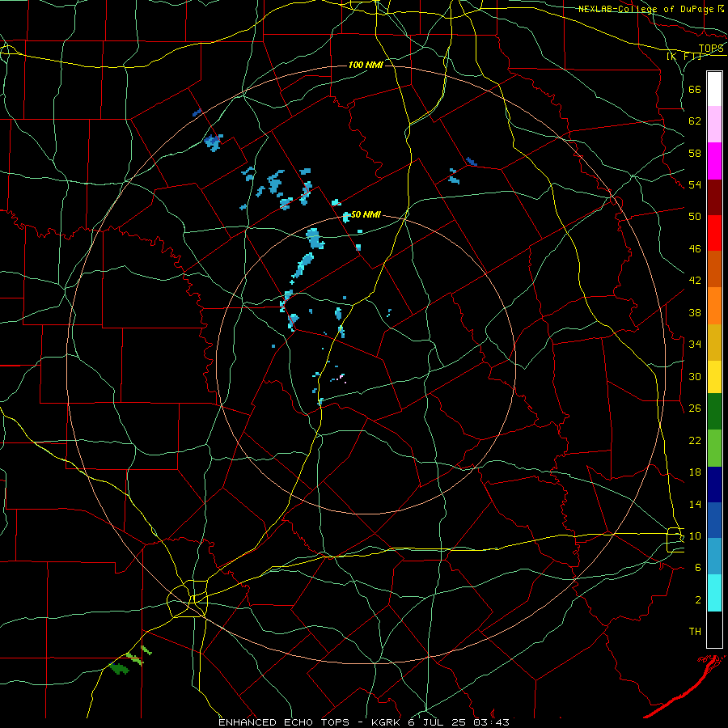
Task: Click the 30 legend value
Action: (695, 376)
